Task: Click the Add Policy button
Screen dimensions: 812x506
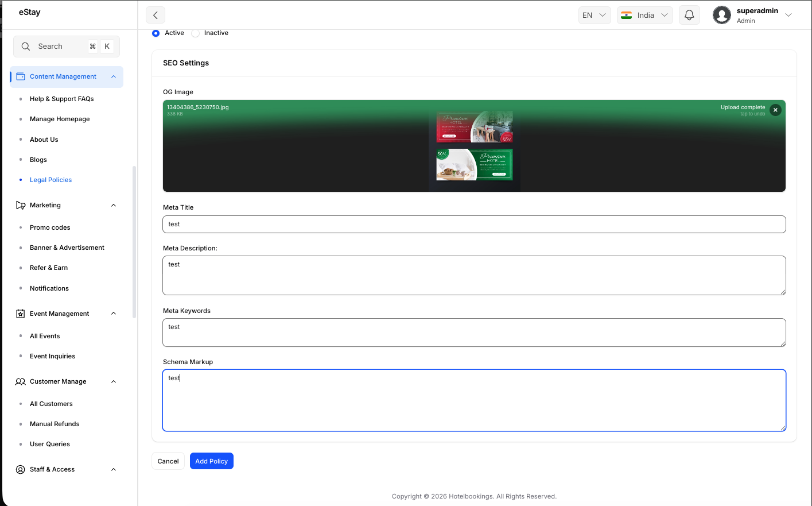Action: click(212, 461)
